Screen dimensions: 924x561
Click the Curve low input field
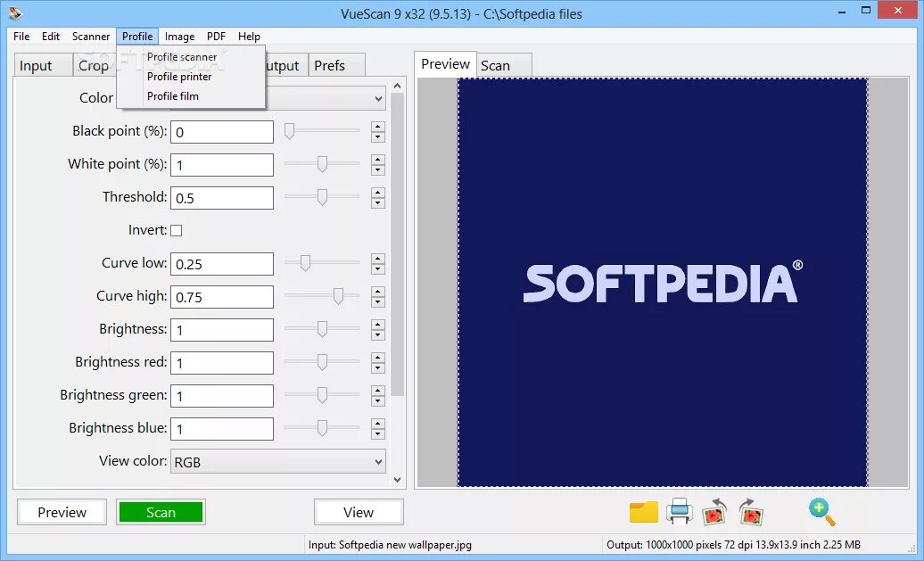222,264
